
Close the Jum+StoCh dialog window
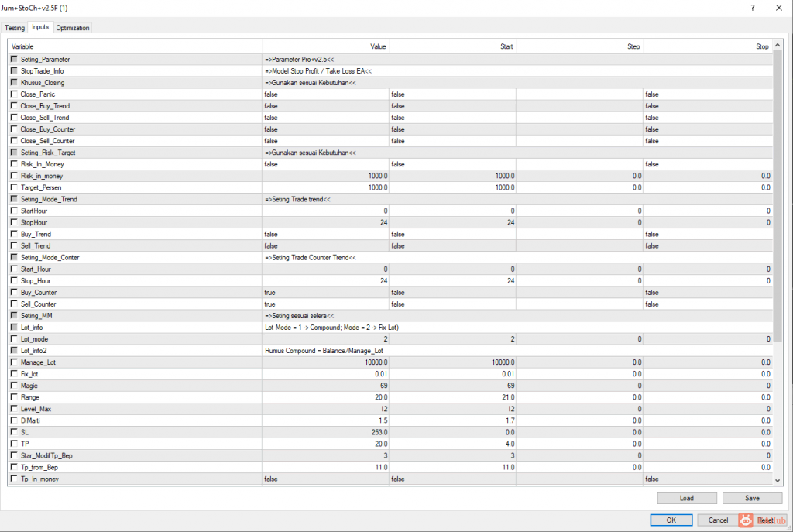779,8
